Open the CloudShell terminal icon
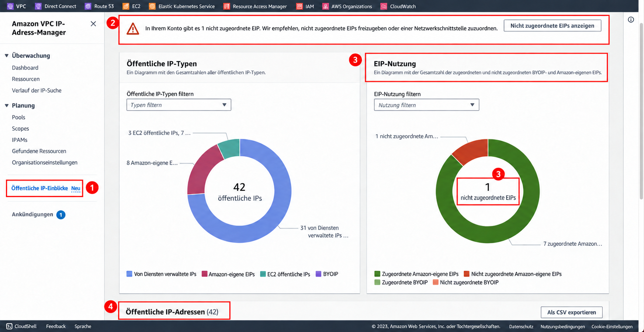 pyautogui.click(x=10, y=326)
